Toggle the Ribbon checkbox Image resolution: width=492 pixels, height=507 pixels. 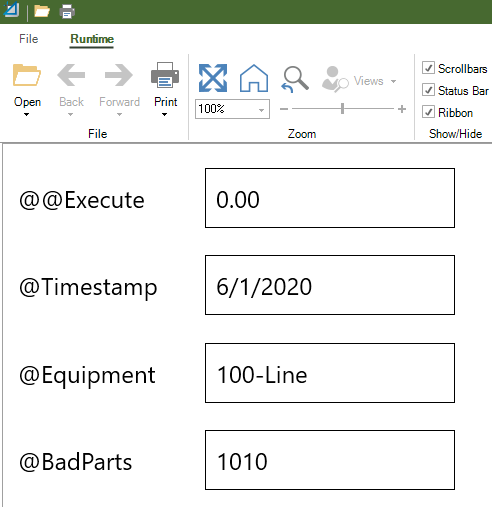coord(428,112)
